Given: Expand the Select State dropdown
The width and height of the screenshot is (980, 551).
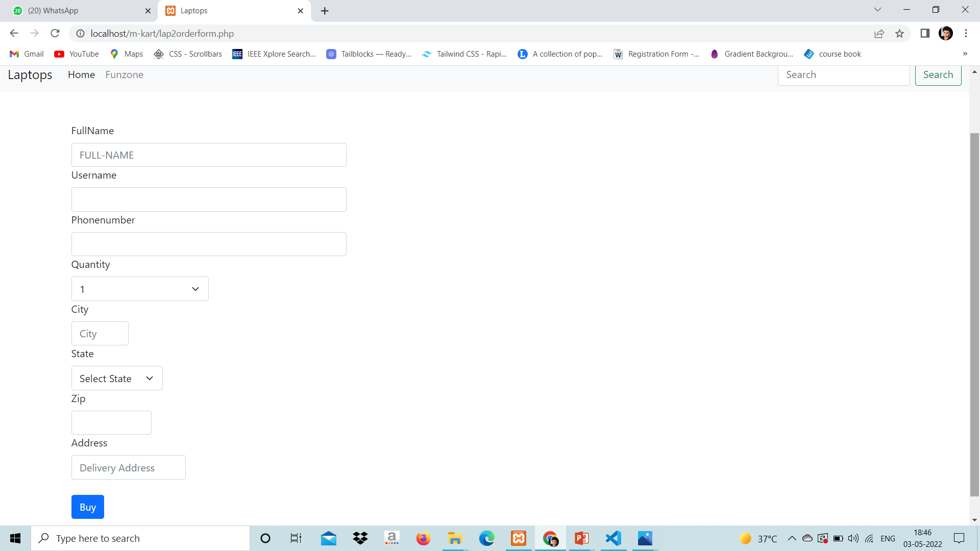Looking at the screenshot, I should [x=116, y=378].
